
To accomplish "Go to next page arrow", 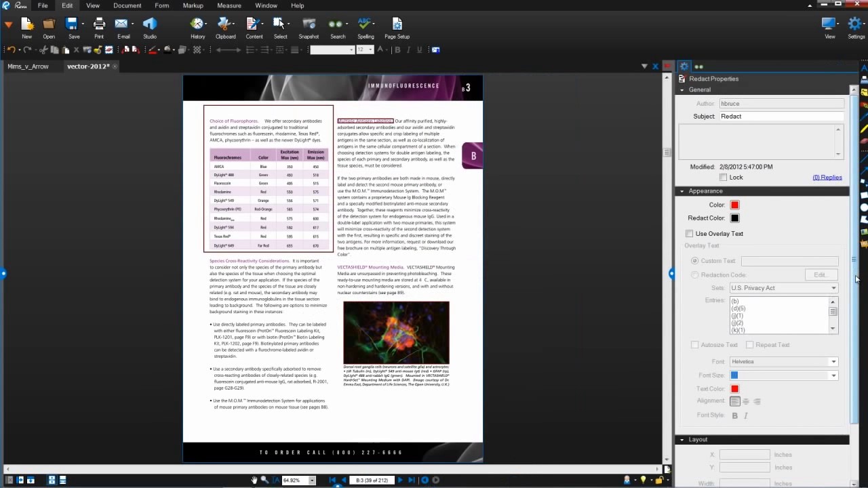I will point(399,480).
